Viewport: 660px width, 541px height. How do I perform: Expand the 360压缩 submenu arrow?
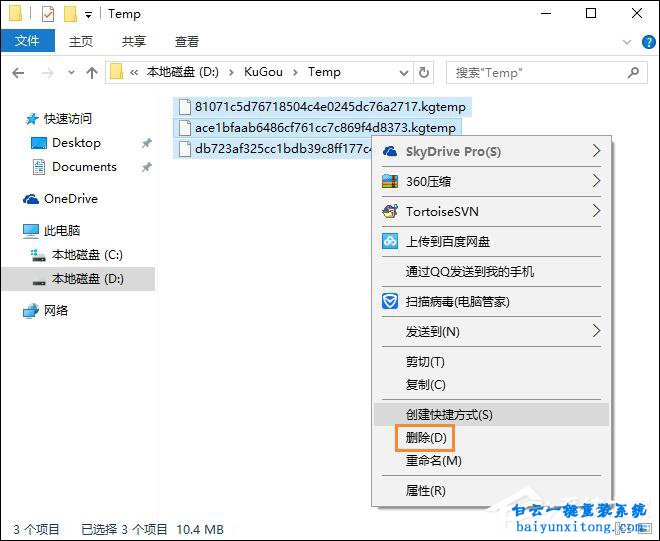tap(596, 181)
